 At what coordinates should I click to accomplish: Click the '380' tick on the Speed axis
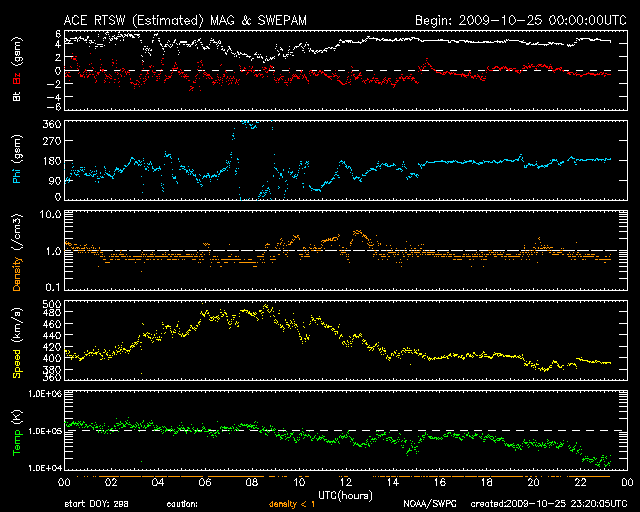click(52, 370)
